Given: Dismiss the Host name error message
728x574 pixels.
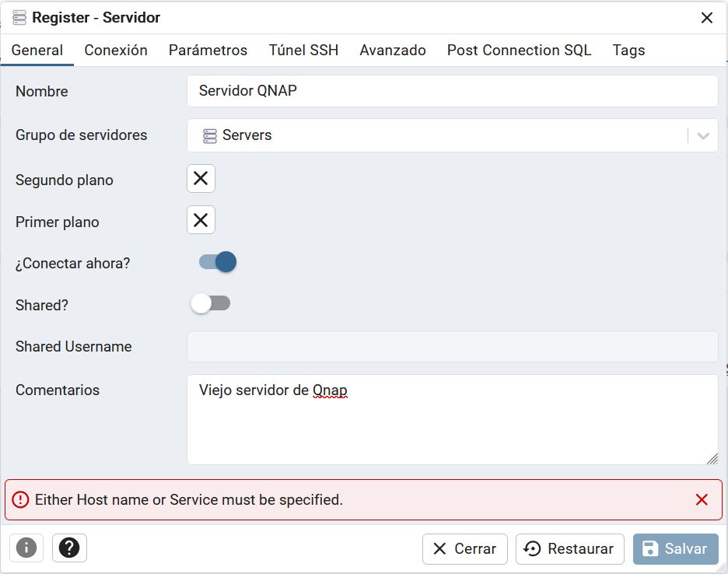Looking at the screenshot, I should pos(702,500).
